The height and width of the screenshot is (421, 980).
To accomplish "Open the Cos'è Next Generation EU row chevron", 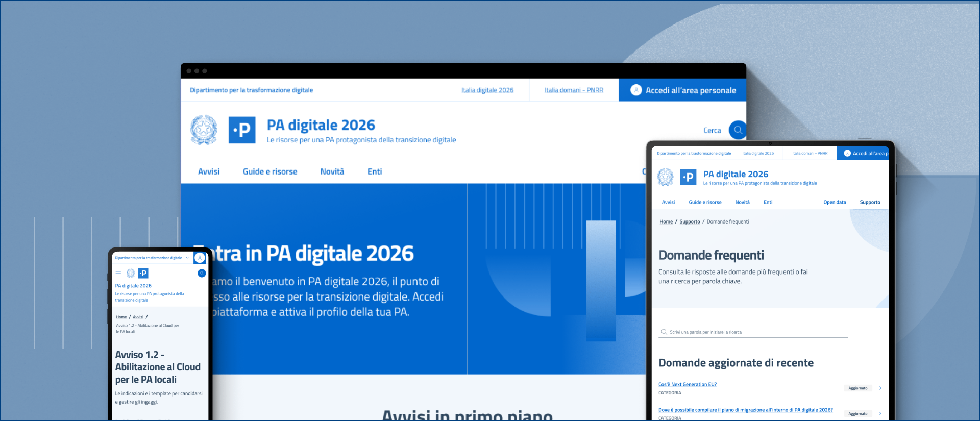I will pyautogui.click(x=880, y=388).
